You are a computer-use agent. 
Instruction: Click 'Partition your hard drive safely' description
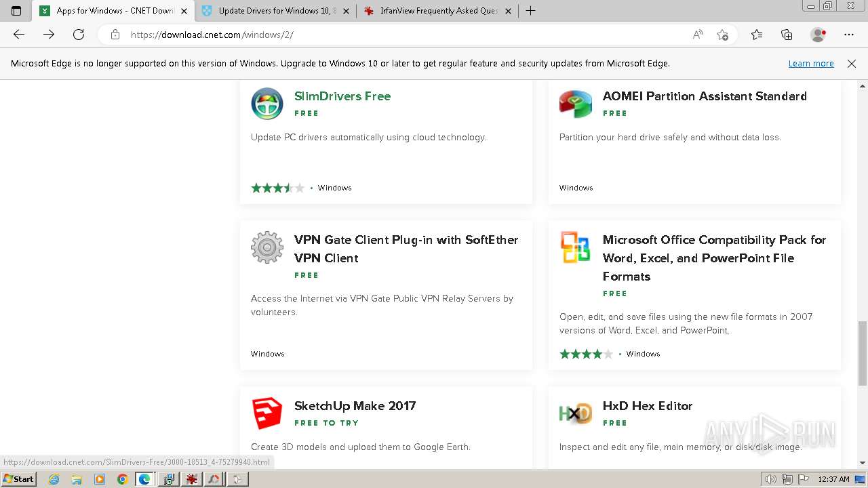pos(670,138)
